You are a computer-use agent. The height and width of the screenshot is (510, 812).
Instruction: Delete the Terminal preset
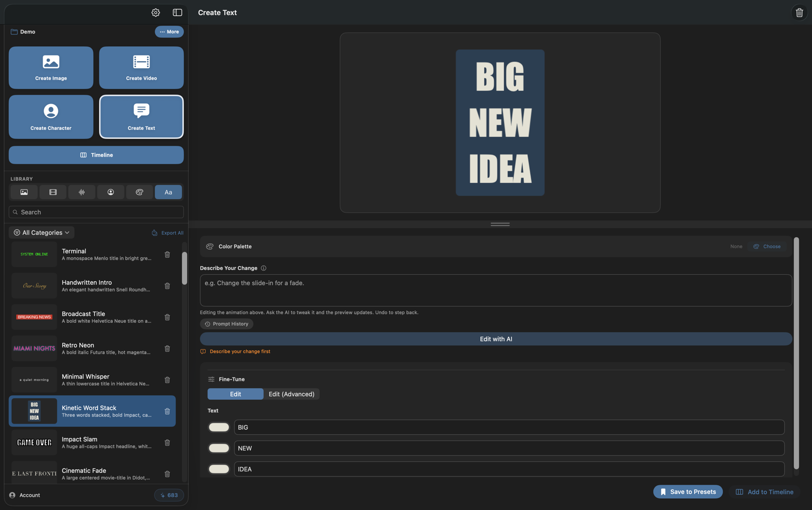click(167, 254)
